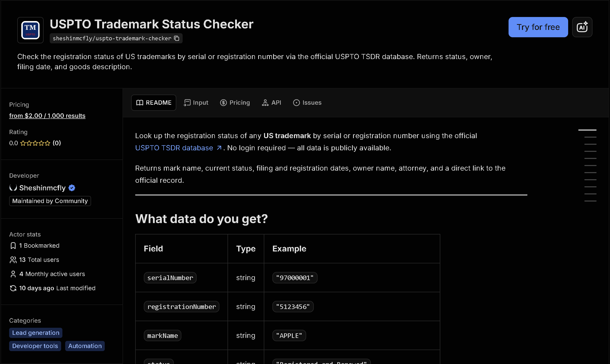
Task: Copy the actor slug with copy icon
Action: click(177, 38)
